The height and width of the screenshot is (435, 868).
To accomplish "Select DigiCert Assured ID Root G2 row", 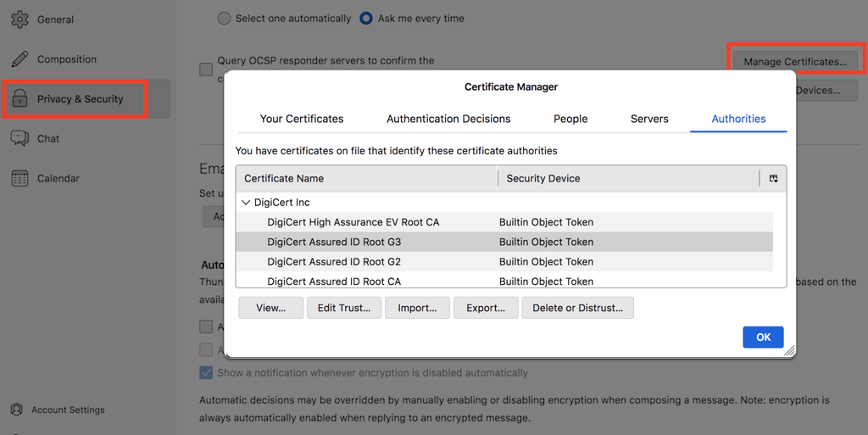I will pos(504,262).
